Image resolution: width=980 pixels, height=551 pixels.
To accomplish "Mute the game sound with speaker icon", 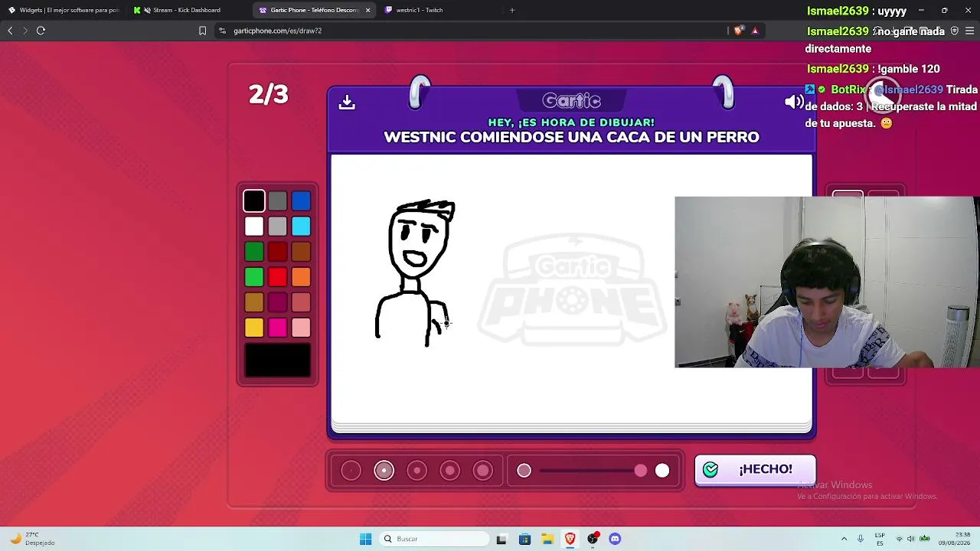I will point(794,102).
